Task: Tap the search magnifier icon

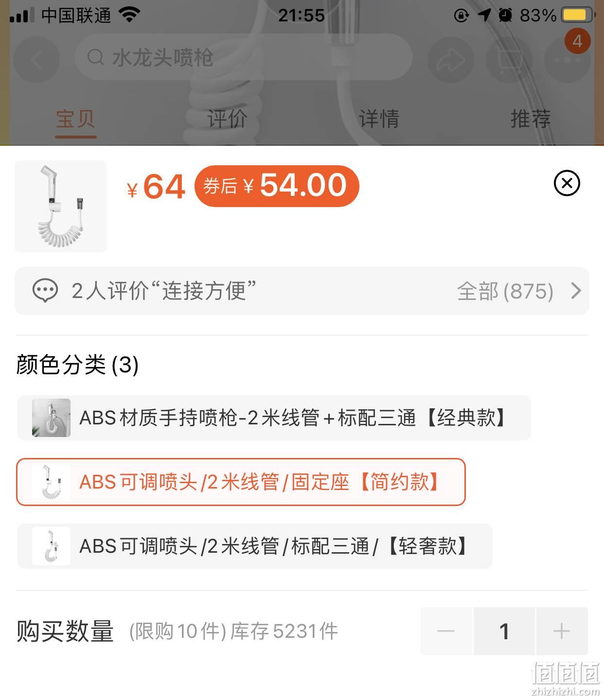Action: 95,57
